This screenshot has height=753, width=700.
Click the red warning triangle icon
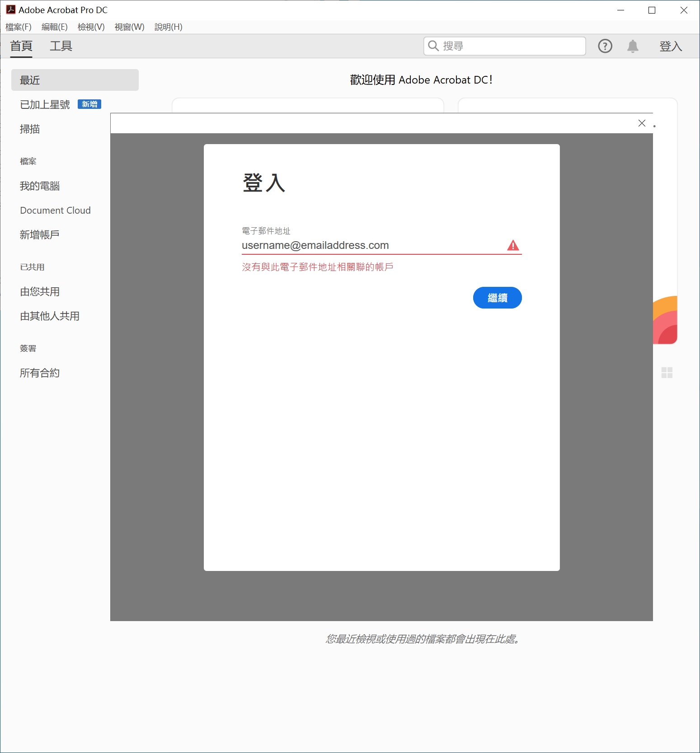pos(513,245)
